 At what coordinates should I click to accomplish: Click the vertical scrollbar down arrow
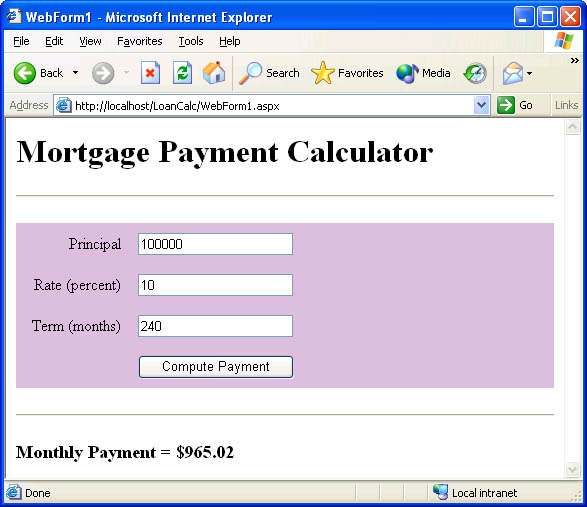point(572,469)
